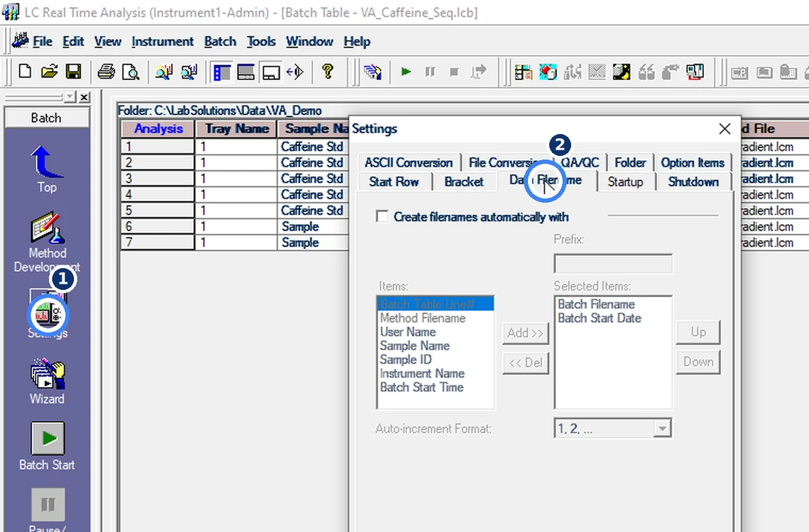Viewport: 809px width, 532px height.
Task: Click the Analysis column header
Action: click(158, 129)
